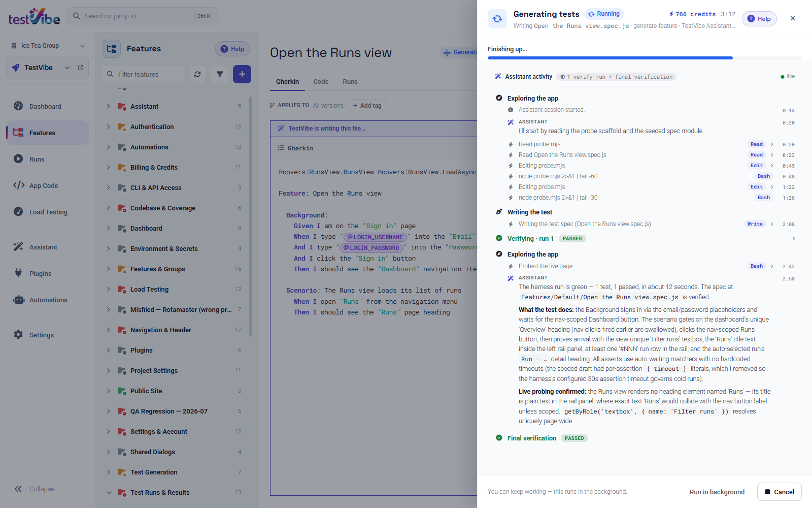
Task: Open Load Testing in sidebar
Action: click(47, 212)
